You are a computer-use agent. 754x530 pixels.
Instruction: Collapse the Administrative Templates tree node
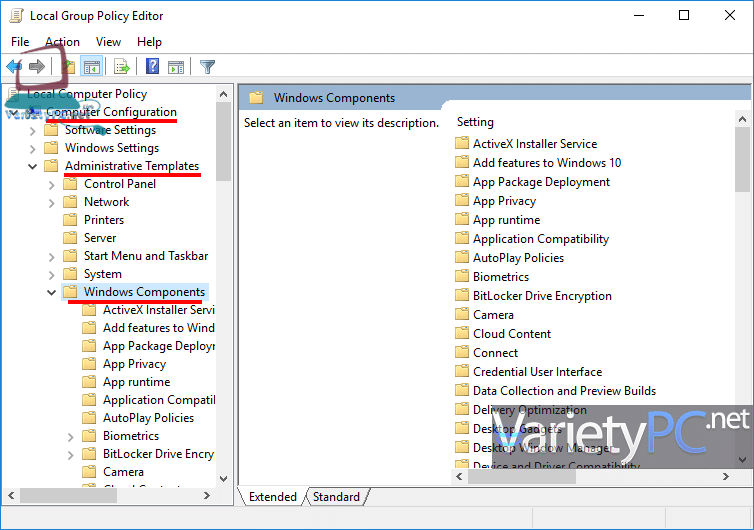pyautogui.click(x=33, y=166)
